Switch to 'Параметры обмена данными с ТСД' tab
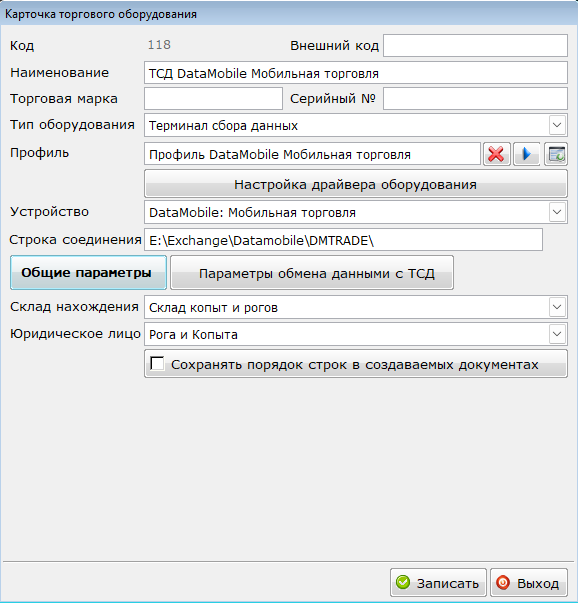 click(x=312, y=273)
